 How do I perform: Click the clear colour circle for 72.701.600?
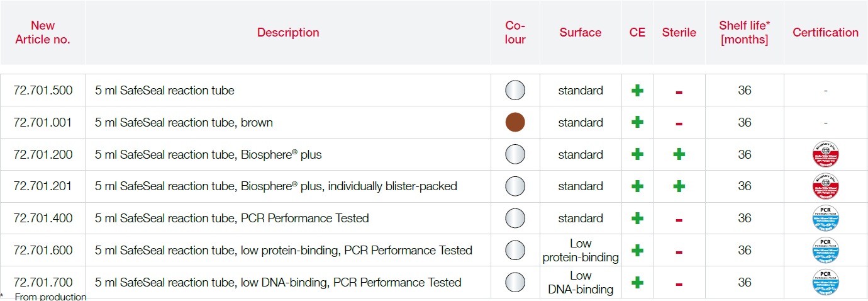click(515, 250)
